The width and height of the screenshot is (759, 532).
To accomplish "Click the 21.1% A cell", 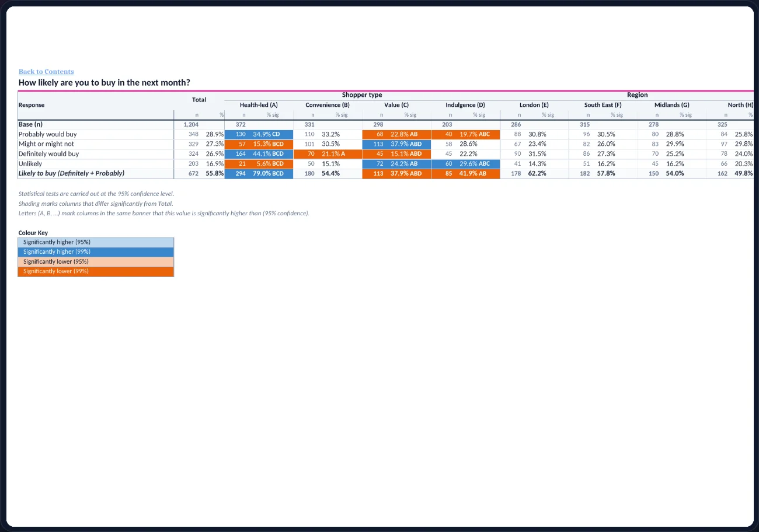I will [334, 154].
